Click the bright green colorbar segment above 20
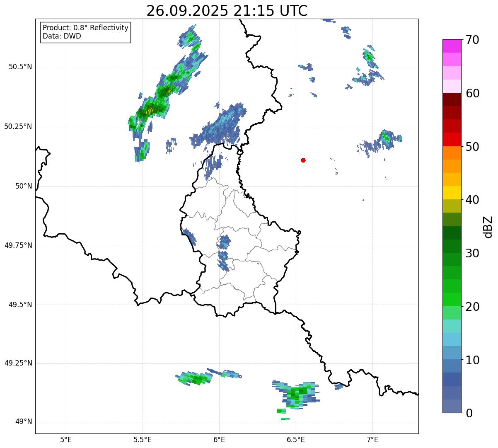498x448 pixels. coord(452,299)
